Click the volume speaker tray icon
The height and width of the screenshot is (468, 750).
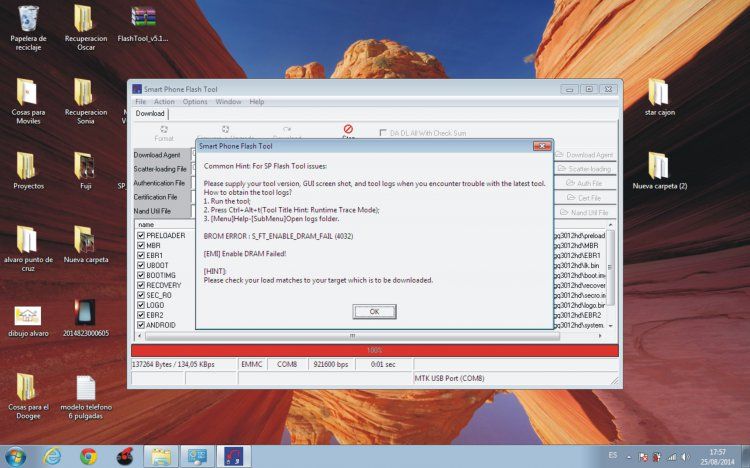[685, 457]
